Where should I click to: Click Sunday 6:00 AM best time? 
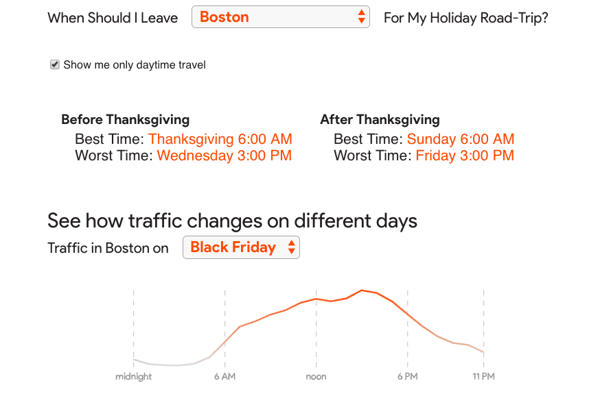[461, 139]
